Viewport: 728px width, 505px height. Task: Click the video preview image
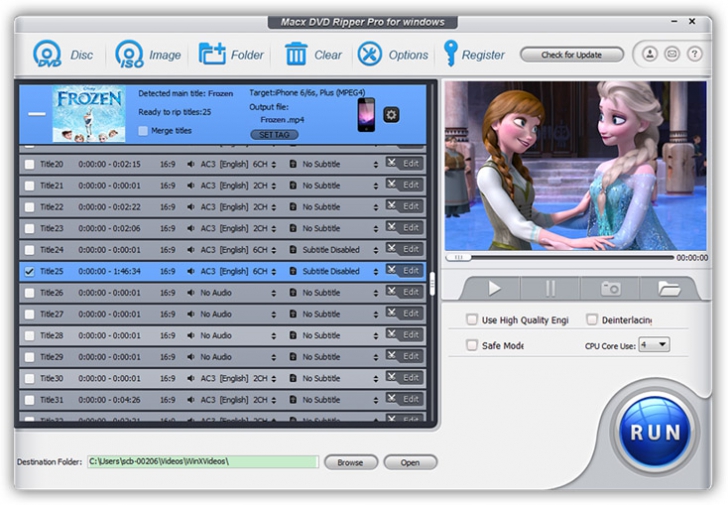(x=575, y=166)
